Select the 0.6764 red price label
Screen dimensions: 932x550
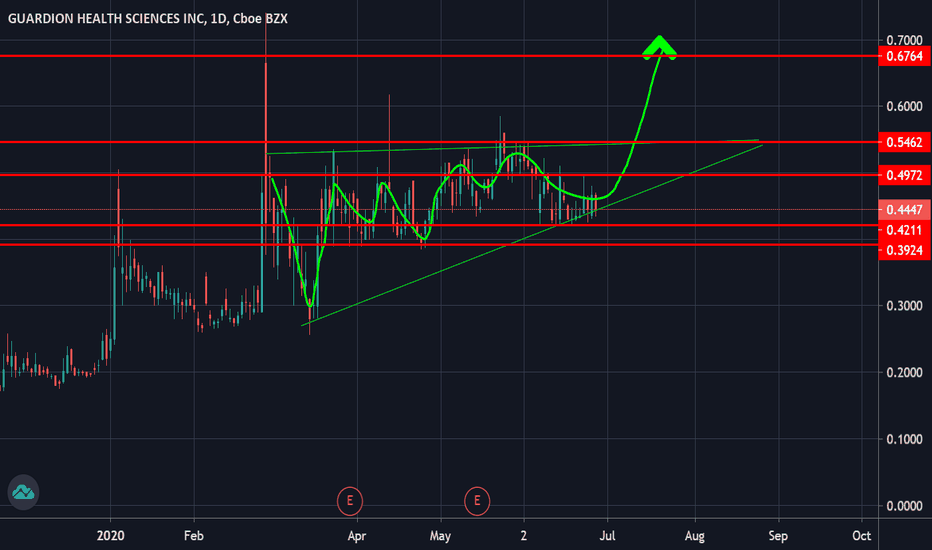tap(904, 56)
